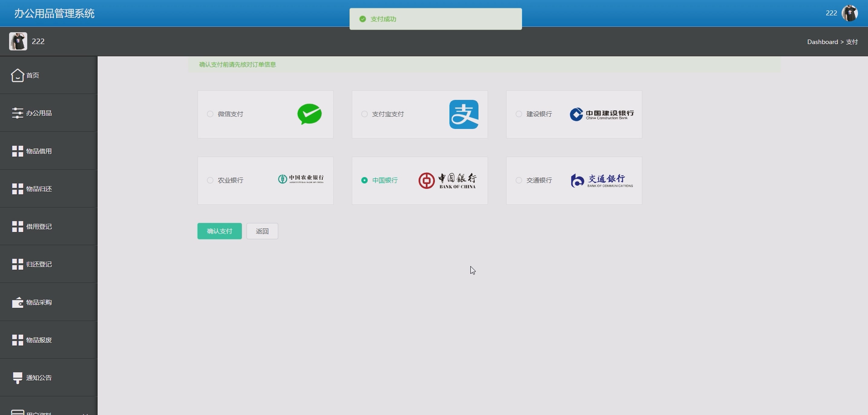The width and height of the screenshot is (868, 415).
Task: Click the grid icon beside 归还登记
Action: pos(18,264)
